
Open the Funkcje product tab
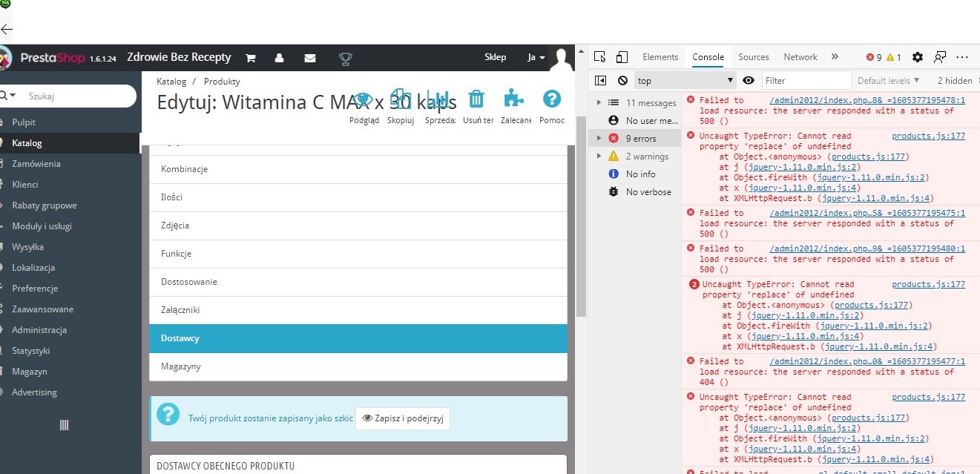[x=358, y=254]
